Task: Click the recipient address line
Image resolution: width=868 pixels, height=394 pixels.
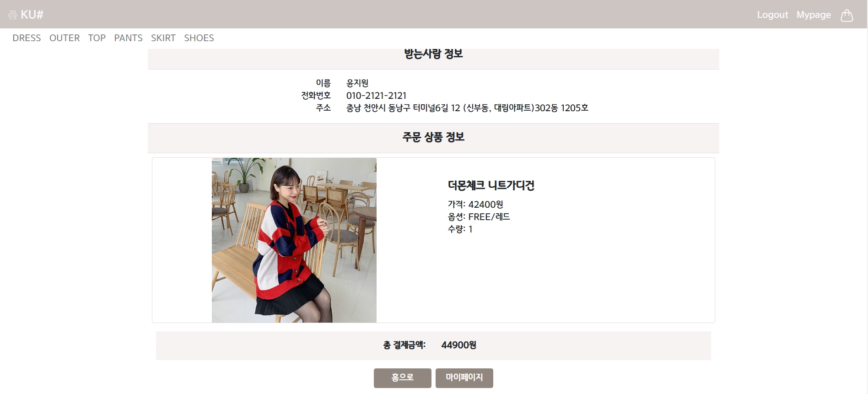Action: pos(467,108)
